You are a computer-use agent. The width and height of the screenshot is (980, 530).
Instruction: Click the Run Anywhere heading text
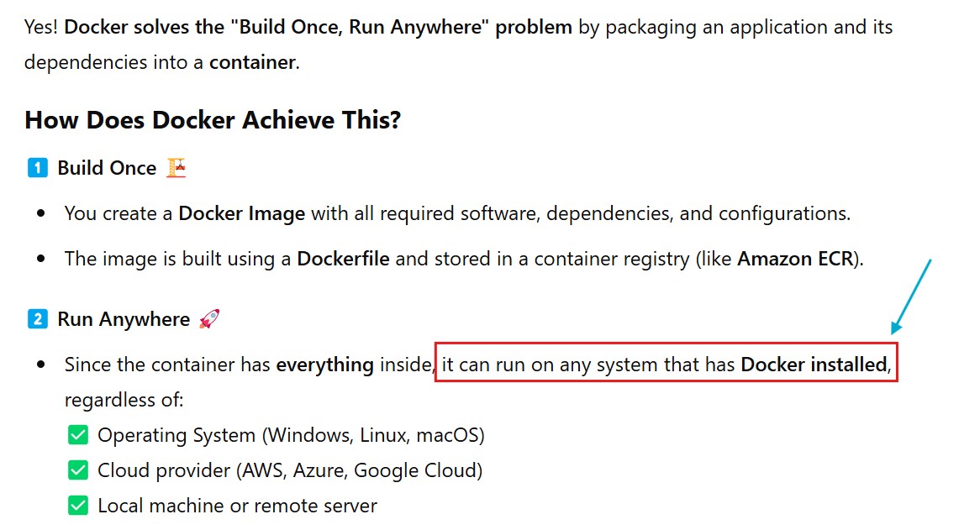pos(124,319)
